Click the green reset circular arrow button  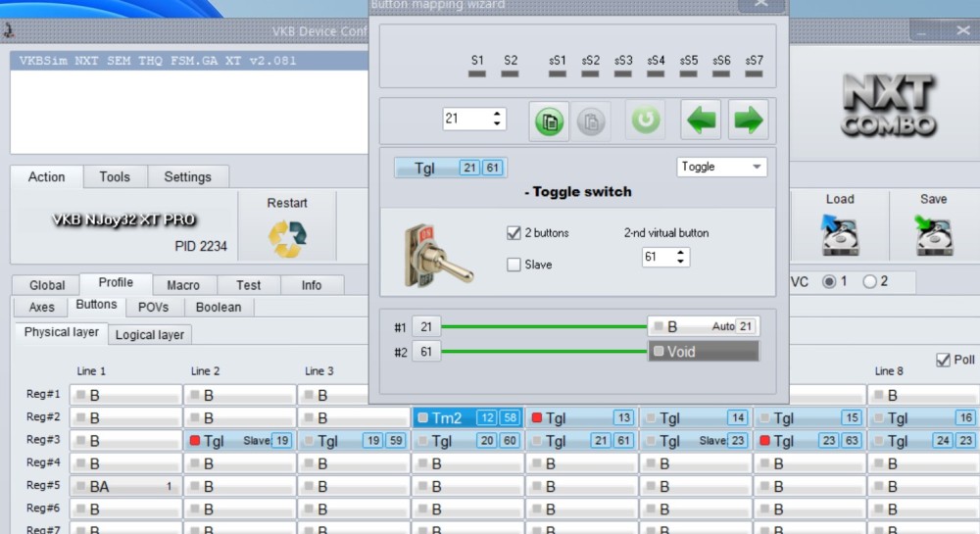[646, 120]
